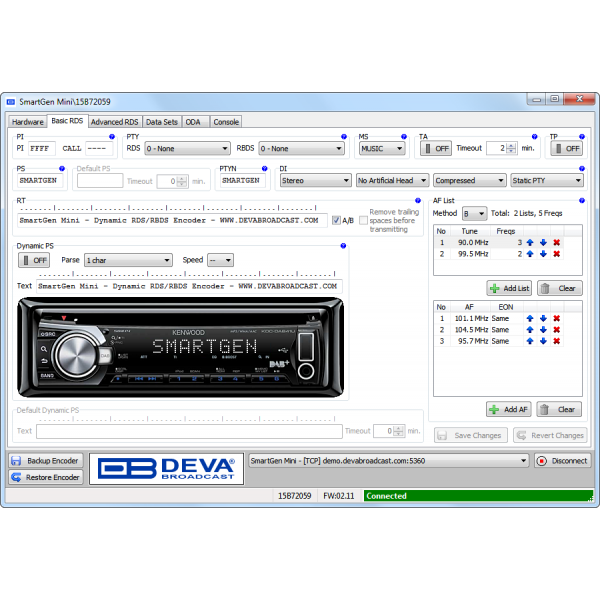Toggle the TA OFF switch

coord(436,148)
